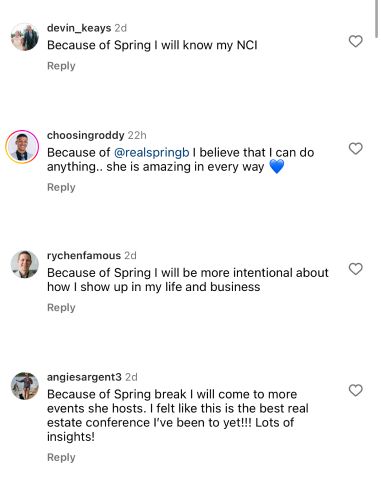Screen dimensions: 381x484
Task: Click the 22h timestamp on choosingroddy's comment
Action: click(137, 135)
